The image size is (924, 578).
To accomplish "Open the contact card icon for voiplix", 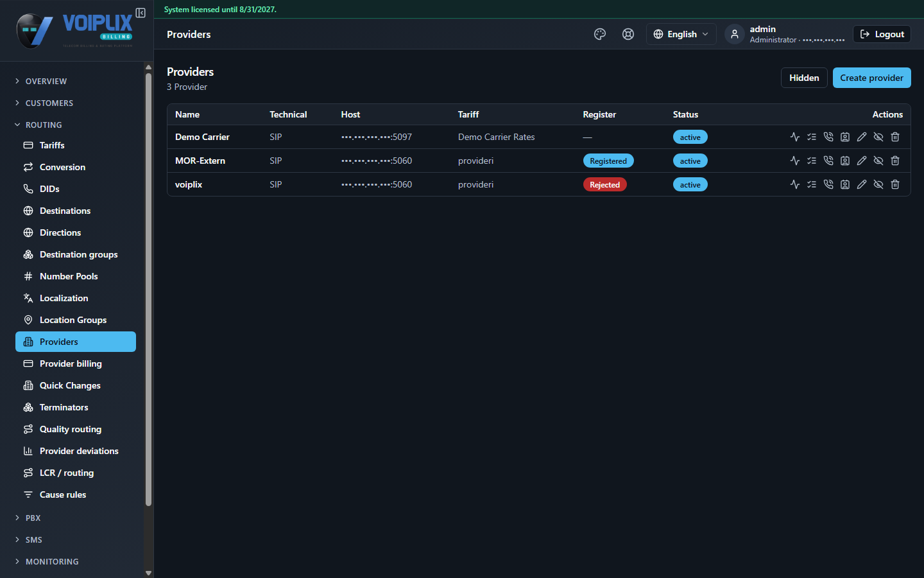I will 845,184.
